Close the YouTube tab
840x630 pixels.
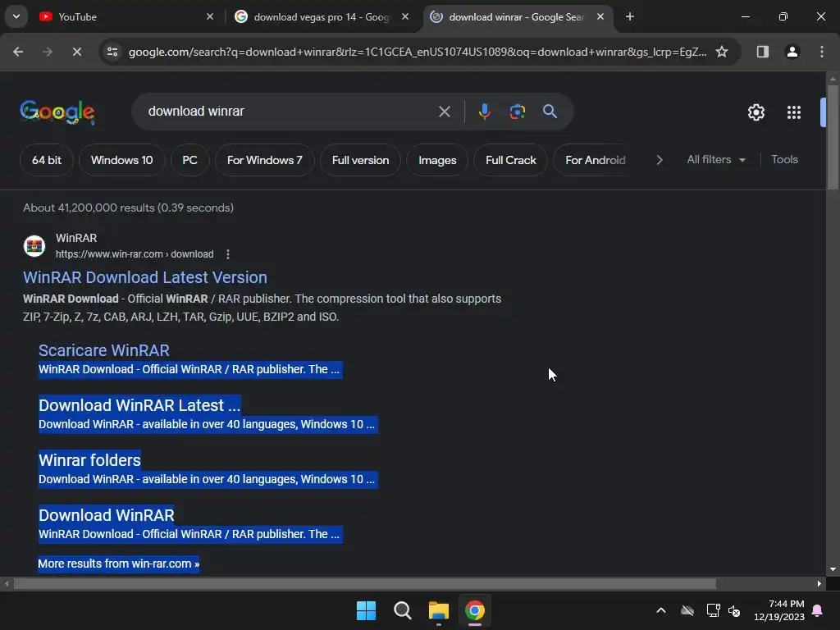210,16
